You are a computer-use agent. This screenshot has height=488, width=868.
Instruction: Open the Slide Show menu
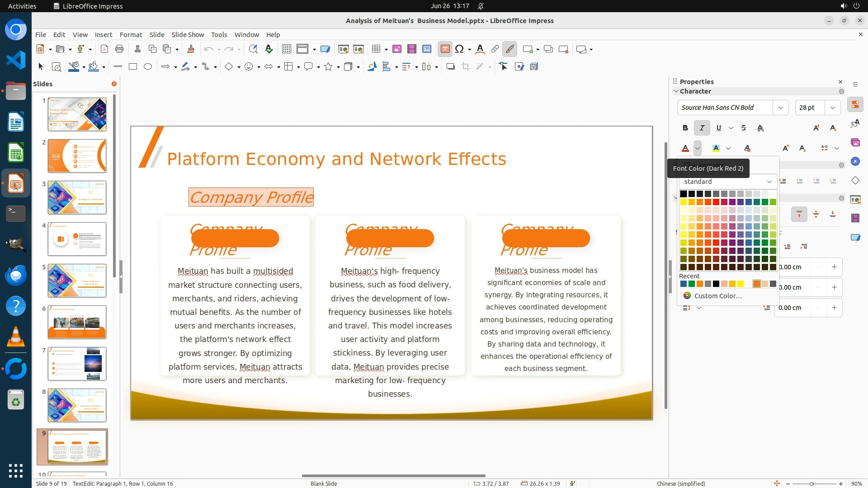[x=187, y=34]
